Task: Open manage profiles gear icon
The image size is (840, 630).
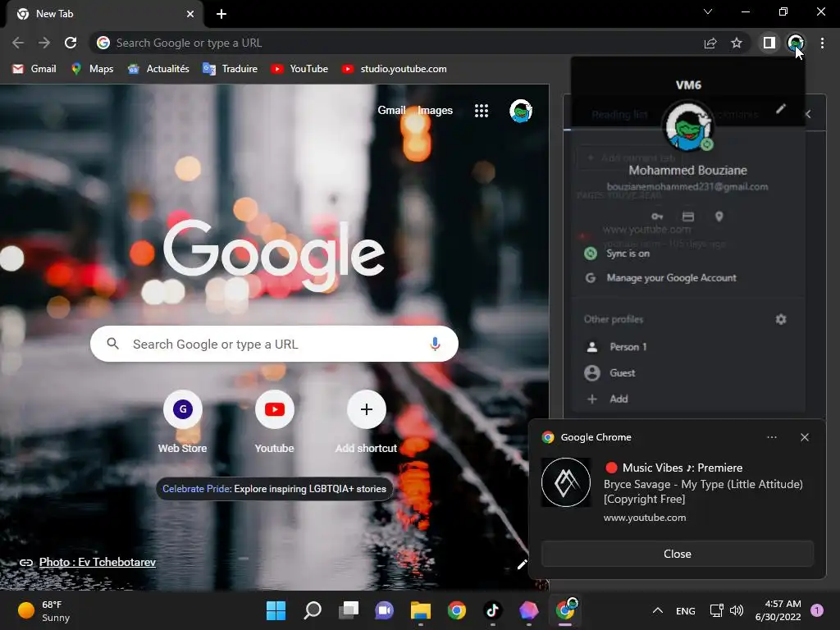Action: 781,319
